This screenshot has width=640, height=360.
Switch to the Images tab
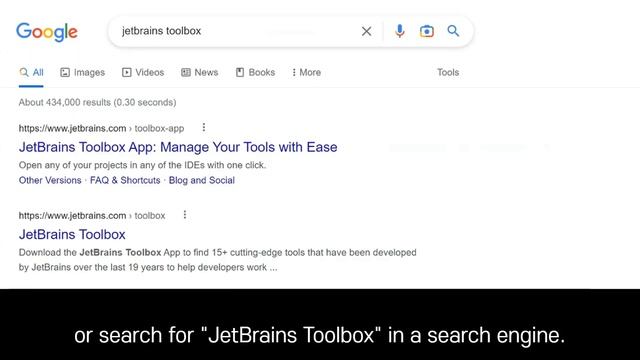[x=82, y=73]
